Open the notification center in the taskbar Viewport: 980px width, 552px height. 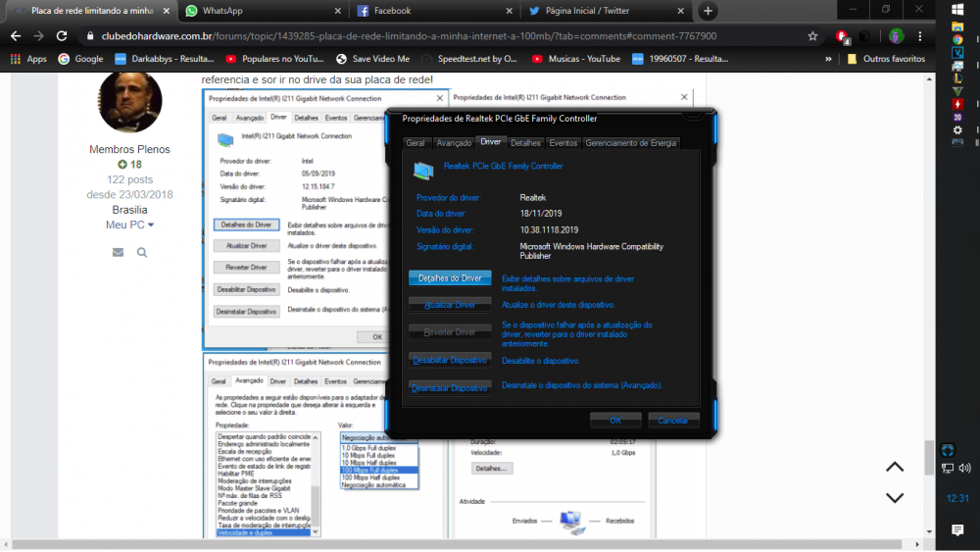coord(957,529)
